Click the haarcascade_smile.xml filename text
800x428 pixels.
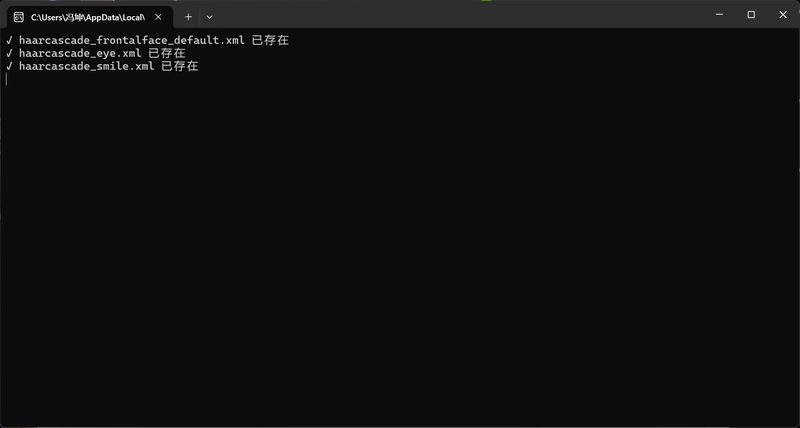[87, 66]
